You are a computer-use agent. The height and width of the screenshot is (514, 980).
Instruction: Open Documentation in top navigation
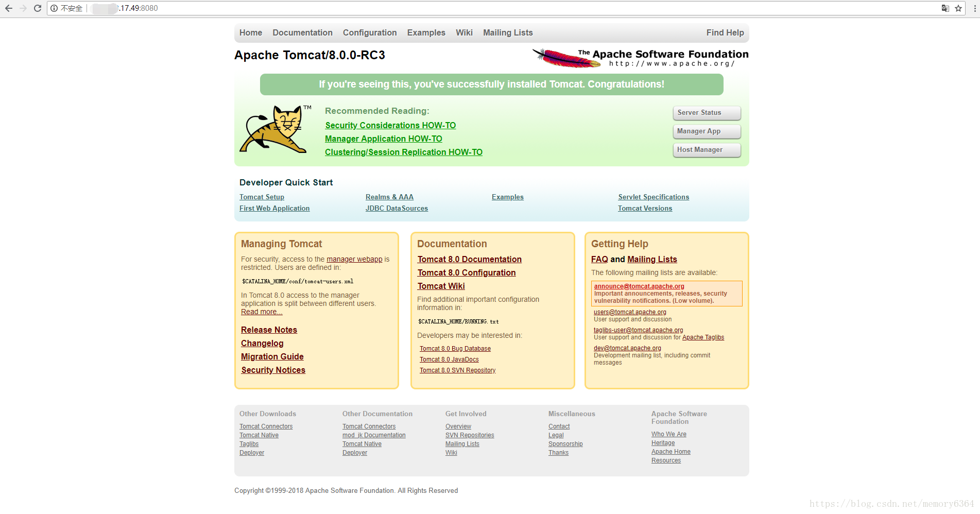click(x=303, y=33)
